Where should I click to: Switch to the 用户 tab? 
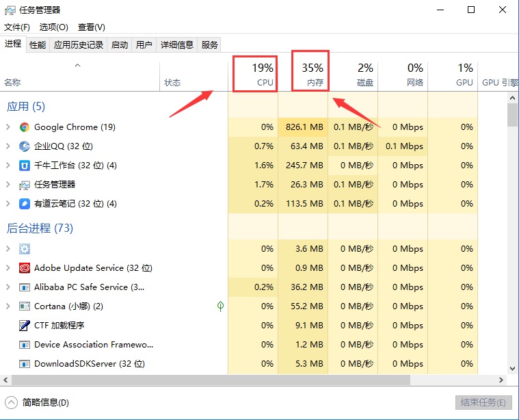pos(144,44)
